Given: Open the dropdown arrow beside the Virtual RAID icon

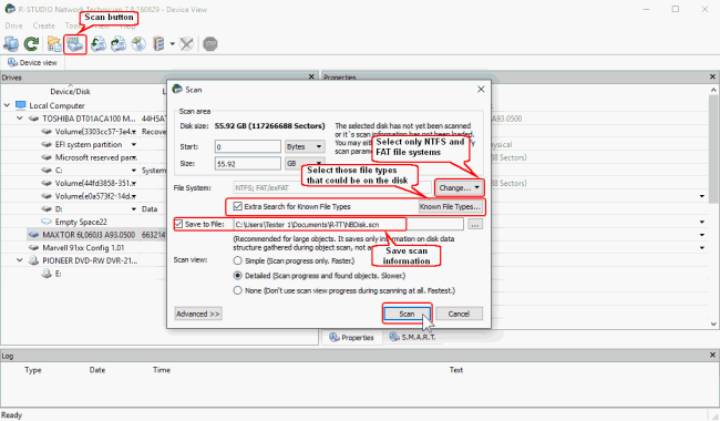Looking at the screenshot, I should pyautogui.click(x=172, y=44).
